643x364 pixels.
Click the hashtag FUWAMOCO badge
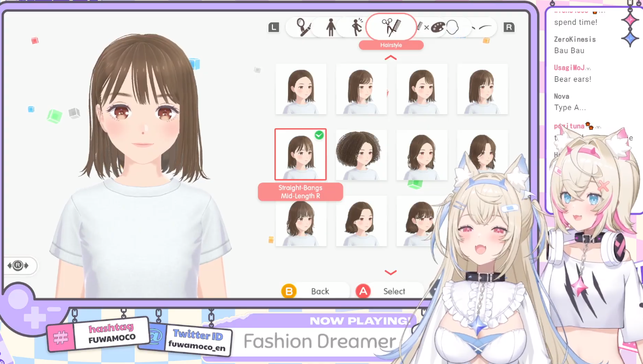pos(99,334)
